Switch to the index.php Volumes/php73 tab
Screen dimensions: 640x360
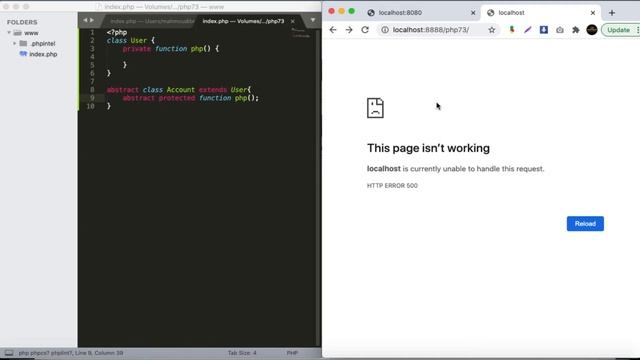[x=244, y=21]
